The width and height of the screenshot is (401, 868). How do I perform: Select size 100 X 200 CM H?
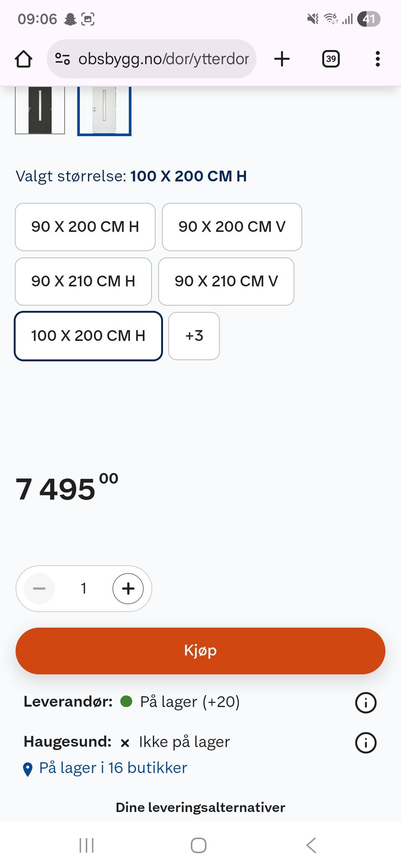88,336
